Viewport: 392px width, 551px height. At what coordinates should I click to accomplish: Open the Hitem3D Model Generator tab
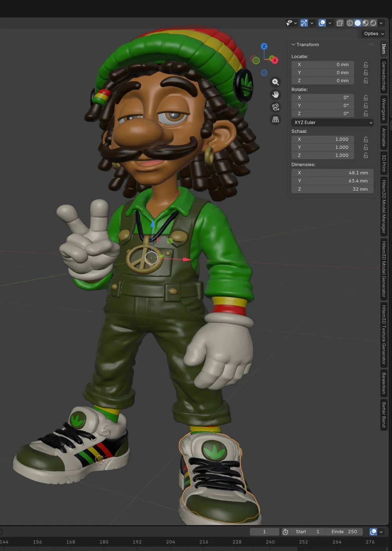click(384, 269)
